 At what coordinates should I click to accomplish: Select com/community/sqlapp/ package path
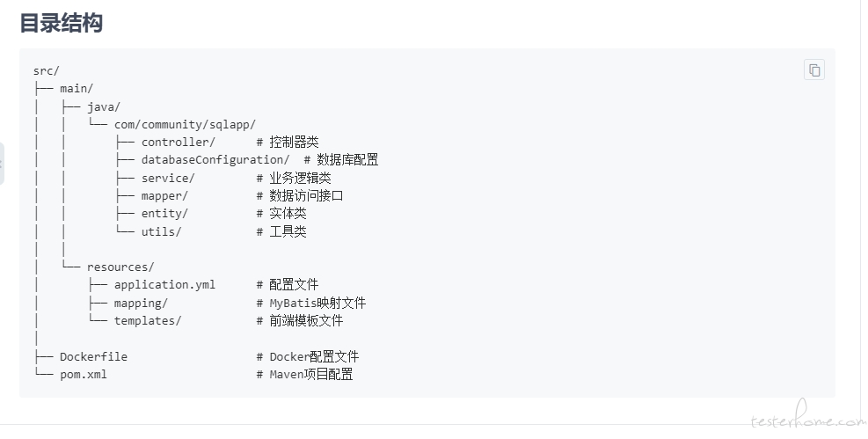[x=185, y=125]
